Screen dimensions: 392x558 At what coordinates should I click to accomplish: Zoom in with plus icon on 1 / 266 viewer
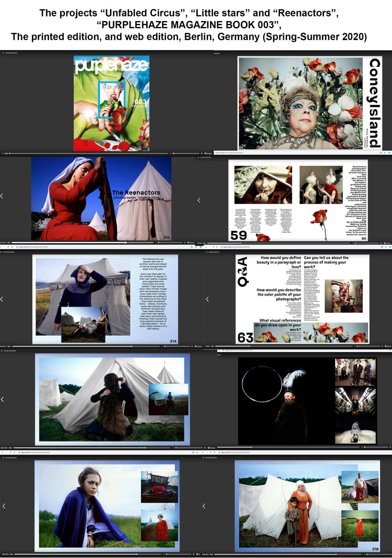point(202,153)
